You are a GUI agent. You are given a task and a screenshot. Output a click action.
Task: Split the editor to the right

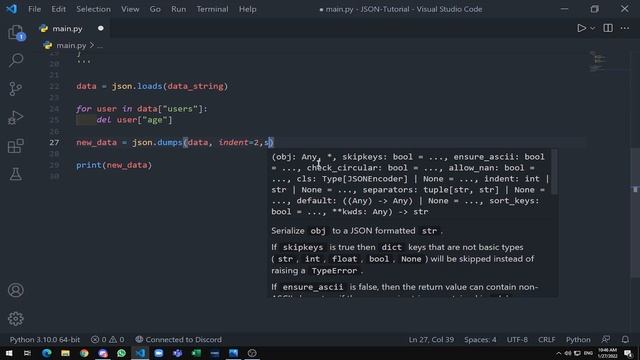click(x=608, y=28)
